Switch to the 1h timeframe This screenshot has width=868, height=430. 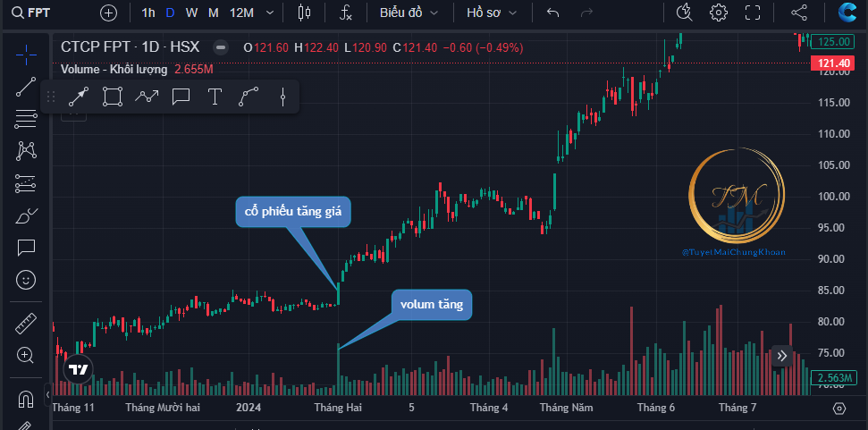(x=148, y=13)
